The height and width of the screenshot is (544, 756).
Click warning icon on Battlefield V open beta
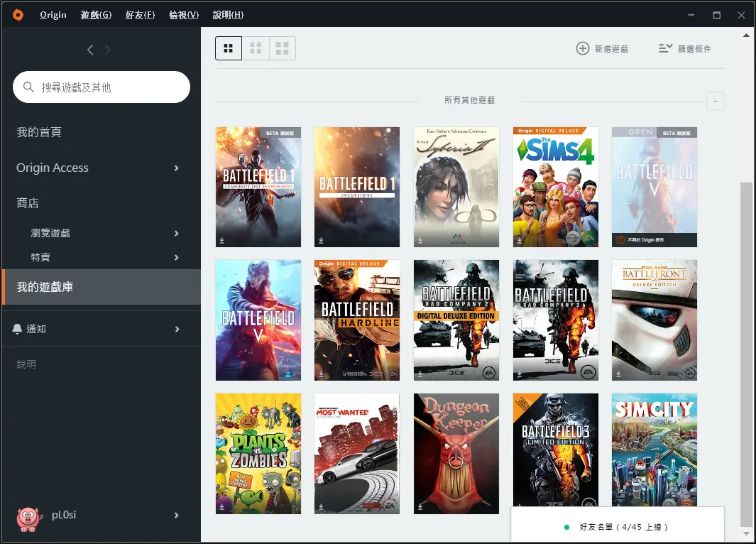(620, 240)
